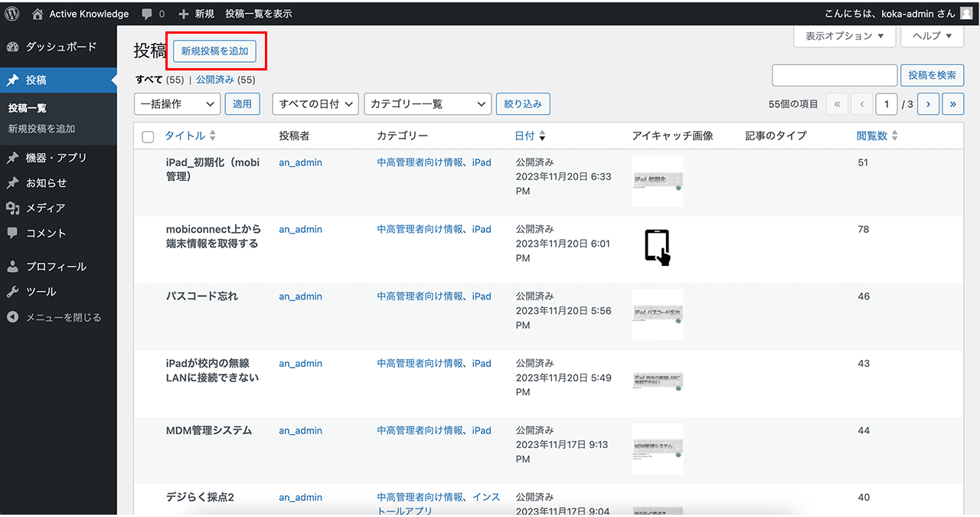Click thumbnail of MDM管理システム post
This screenshot has height=517, width=980.
coord(658,449)
